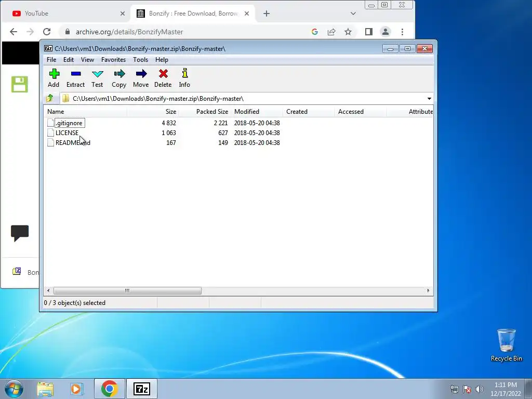
Task: Sort by the Modified column header
Action: pos(257,112)
